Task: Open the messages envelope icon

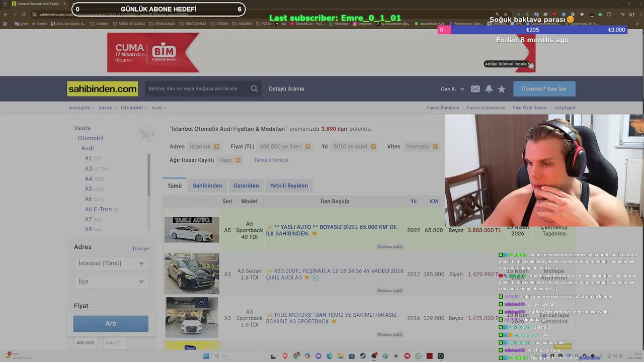Action: click(x=475, y=89)
